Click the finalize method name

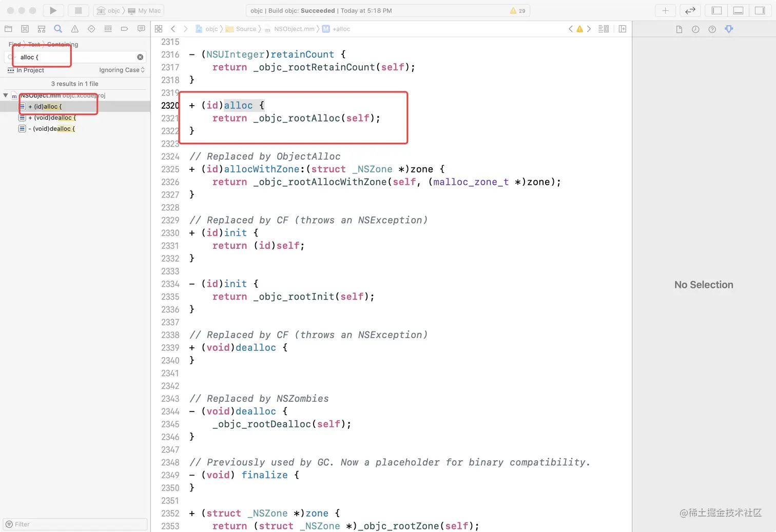265,475
